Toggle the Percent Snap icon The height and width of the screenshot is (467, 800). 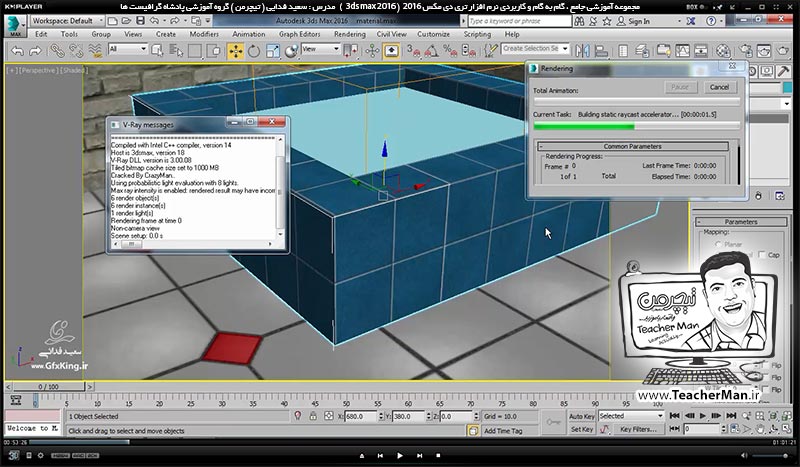point(450,51)
